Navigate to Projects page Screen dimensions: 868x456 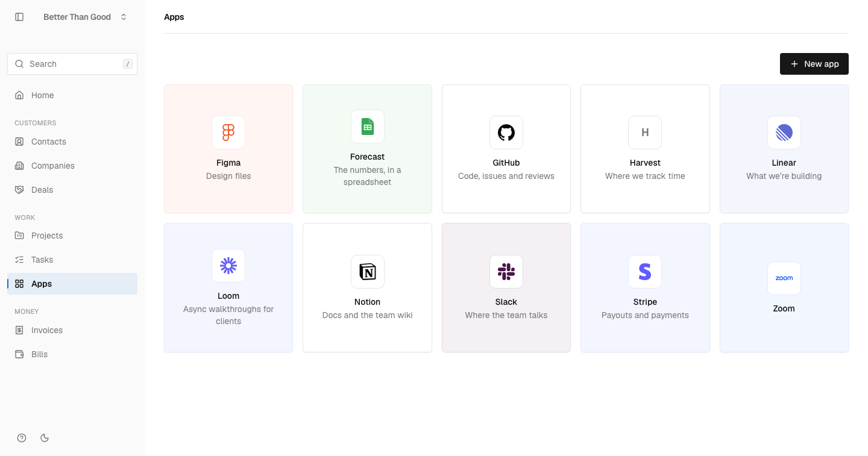coord(72,236)
